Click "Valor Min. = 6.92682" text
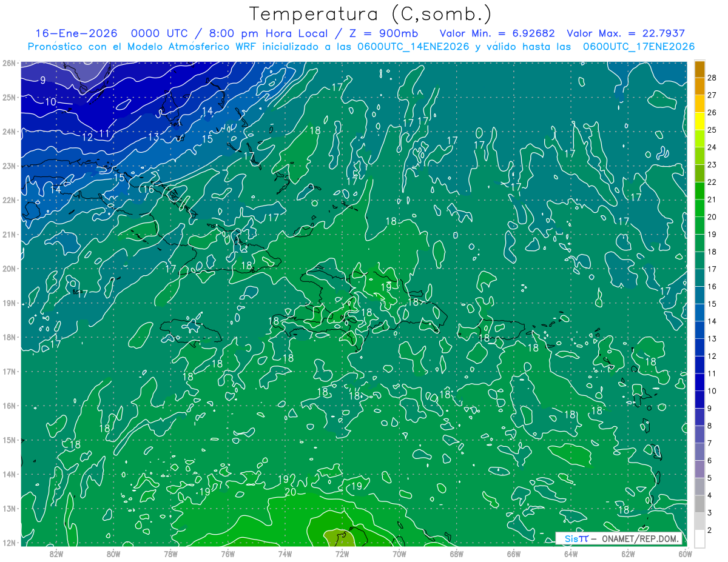Viewport: 728px width, 562px height. [497, 33]
